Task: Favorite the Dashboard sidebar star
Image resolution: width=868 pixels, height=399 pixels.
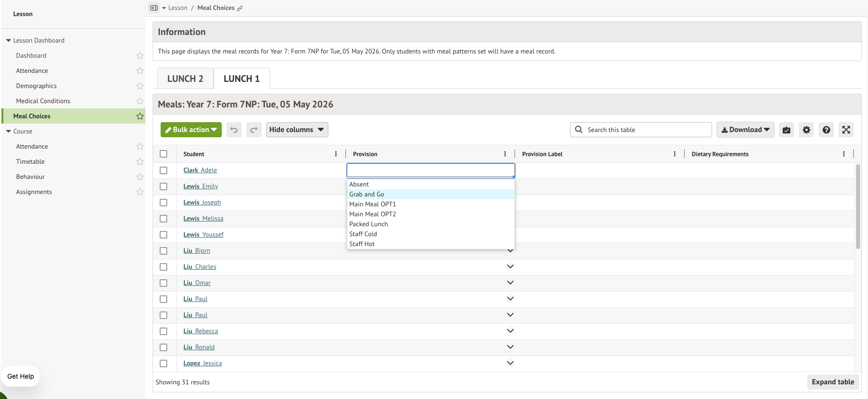Action: [140, 55]
